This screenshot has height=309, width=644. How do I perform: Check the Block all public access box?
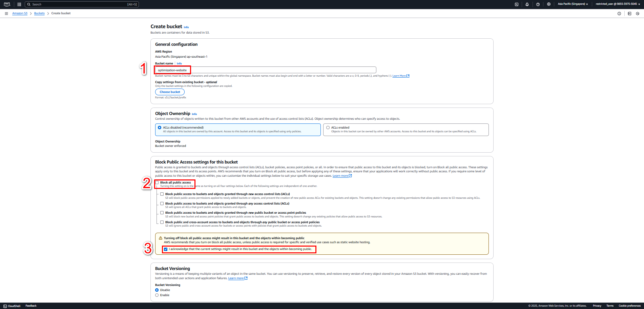157,182
